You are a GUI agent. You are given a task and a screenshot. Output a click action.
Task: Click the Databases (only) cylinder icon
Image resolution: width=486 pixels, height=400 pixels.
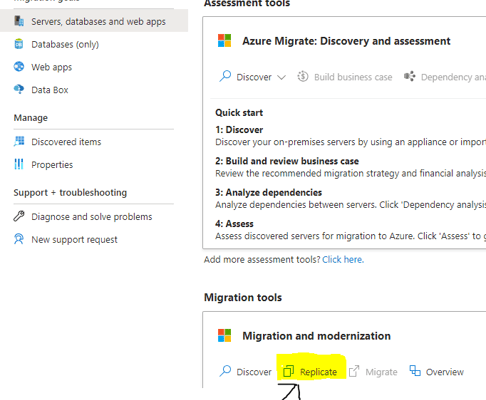(19, 44)
